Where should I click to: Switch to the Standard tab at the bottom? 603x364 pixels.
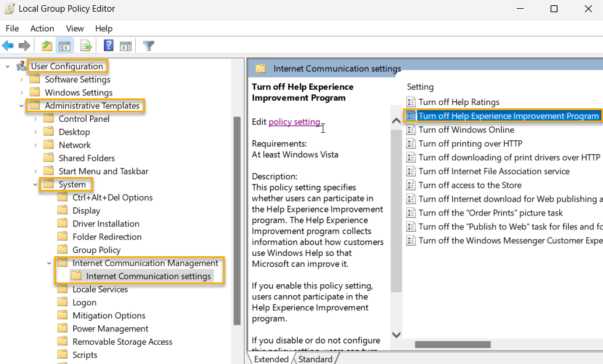(x=316, y=359)
